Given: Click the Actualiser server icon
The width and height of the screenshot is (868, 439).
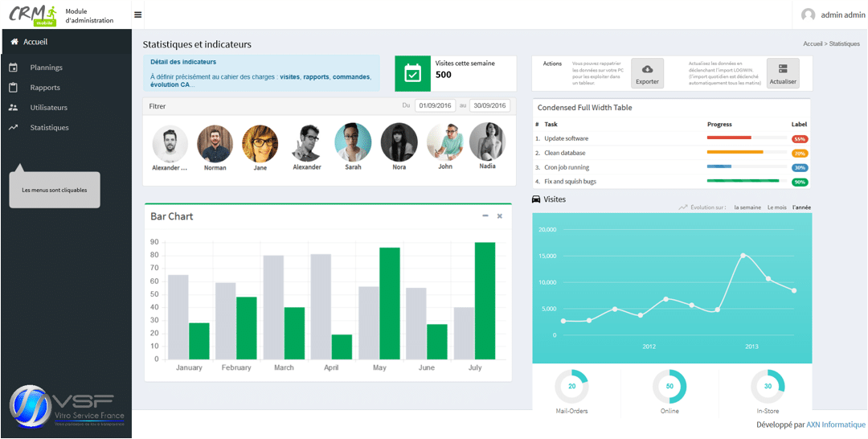Looking at the screenshot, I should 783,68.
